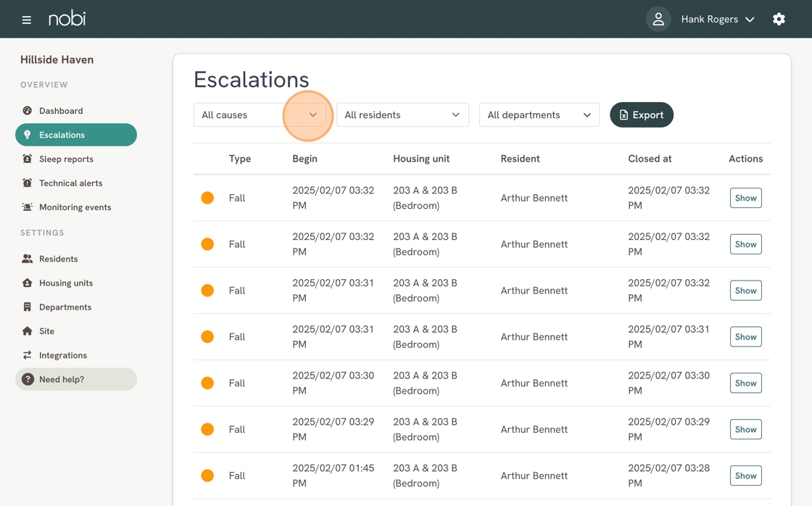
Task: Click the Site home icon
Action: [x=28, y=331]
